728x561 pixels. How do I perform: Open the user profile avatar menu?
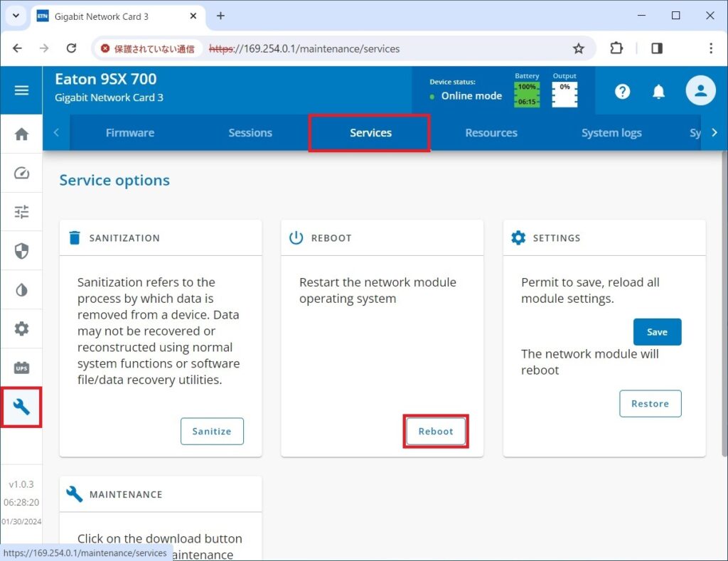coord(700,90)
